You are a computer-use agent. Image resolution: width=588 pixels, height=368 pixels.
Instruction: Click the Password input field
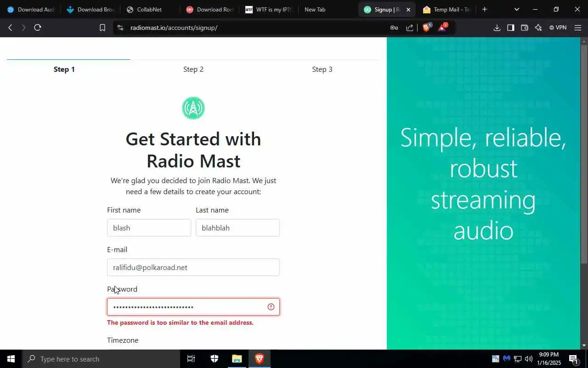coord(193,307)
